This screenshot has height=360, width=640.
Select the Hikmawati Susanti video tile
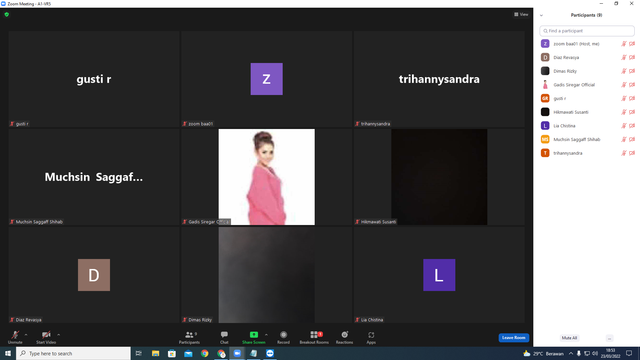pos(439,177)
